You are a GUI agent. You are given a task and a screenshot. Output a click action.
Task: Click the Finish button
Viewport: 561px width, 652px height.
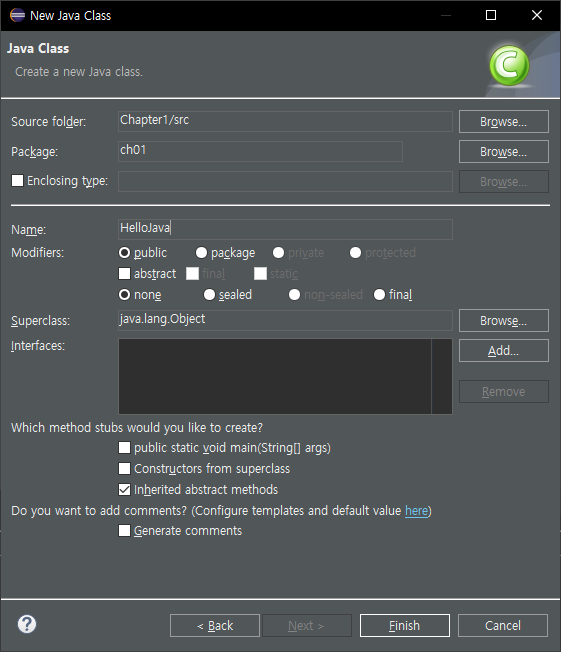pyautogui.click(x=405, y=625)
